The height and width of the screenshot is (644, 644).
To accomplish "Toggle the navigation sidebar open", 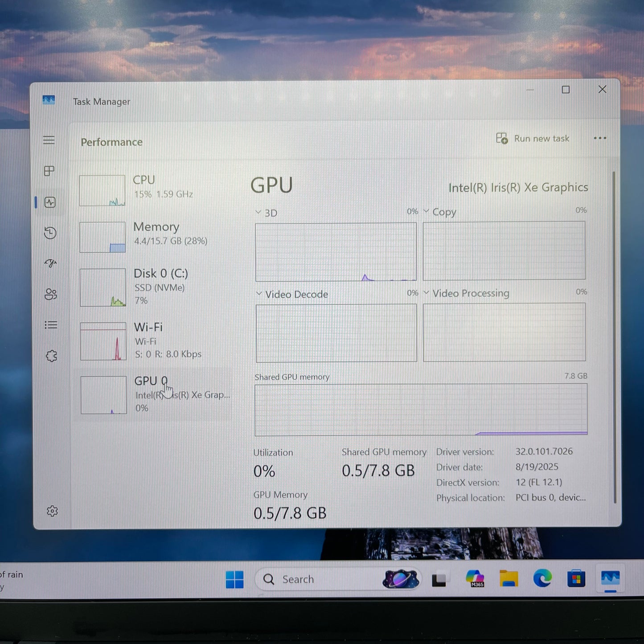I will 49,139.
